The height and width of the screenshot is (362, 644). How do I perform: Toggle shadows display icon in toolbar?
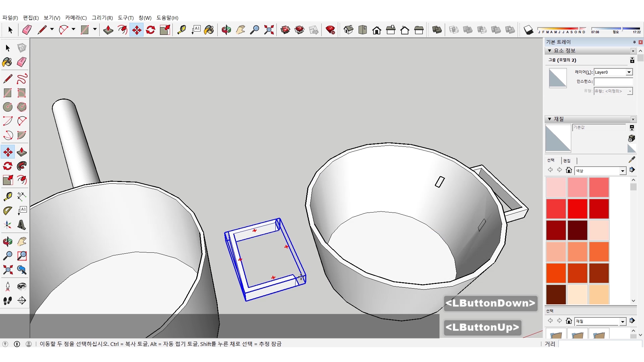coord(528,30)
